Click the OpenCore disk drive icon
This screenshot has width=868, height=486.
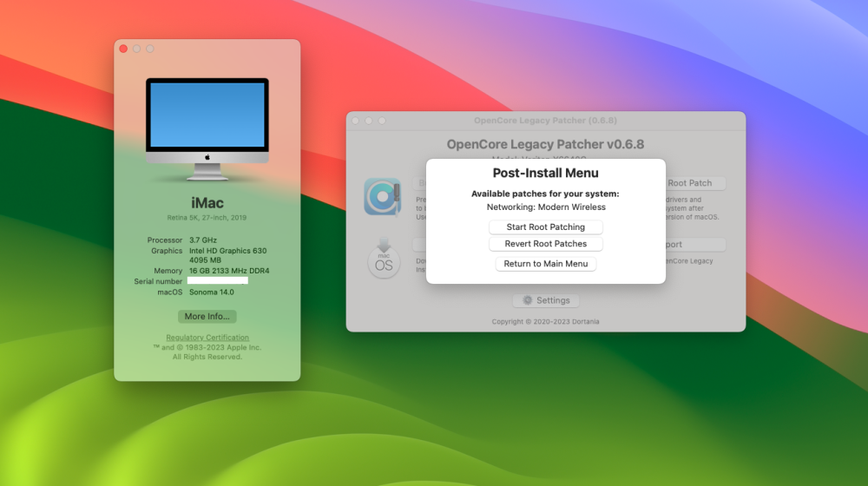point(383,196)
